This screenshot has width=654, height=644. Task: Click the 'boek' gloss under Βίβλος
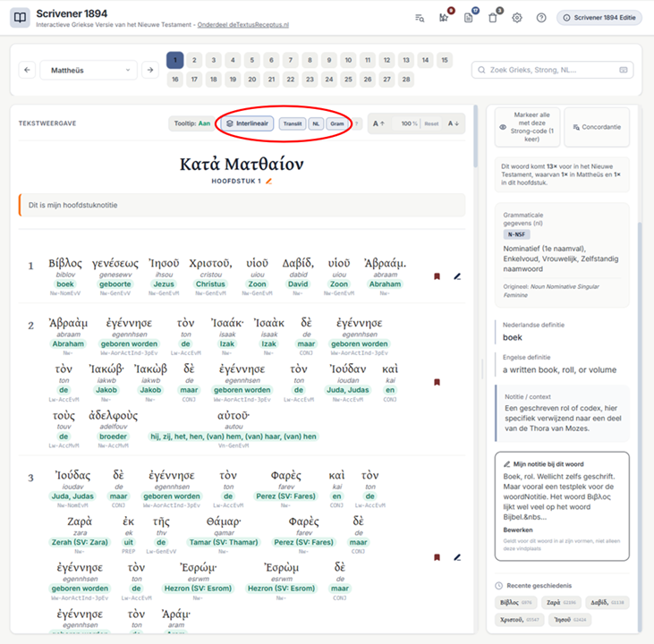coord(65,284)
